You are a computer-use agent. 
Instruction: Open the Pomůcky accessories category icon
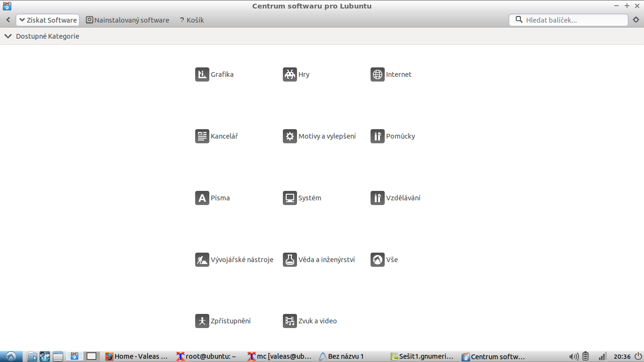(378, 136)
